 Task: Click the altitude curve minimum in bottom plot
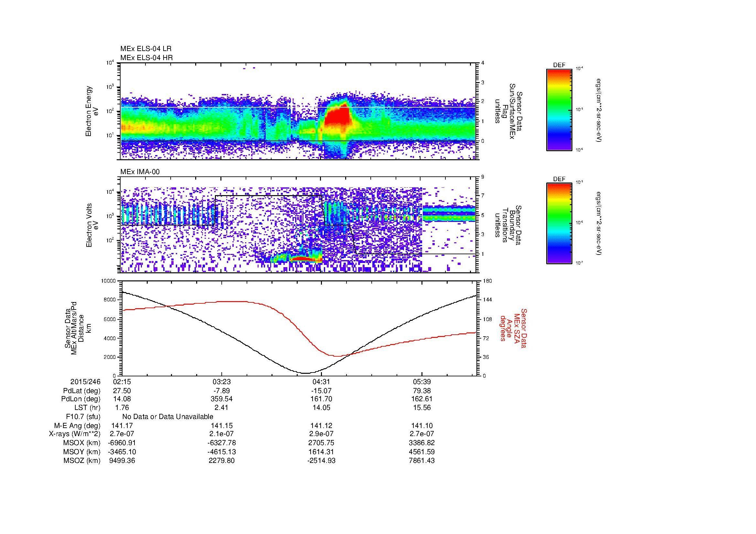pos(305,373)
